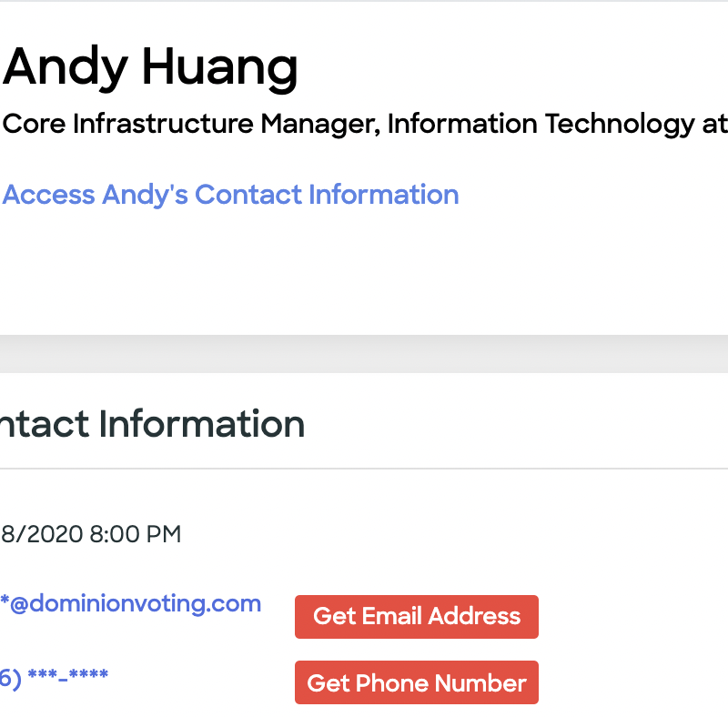This screenshot has width=728, height=717.
Task: Click the thin line below Contact Information heading
Action: point(364,469)
